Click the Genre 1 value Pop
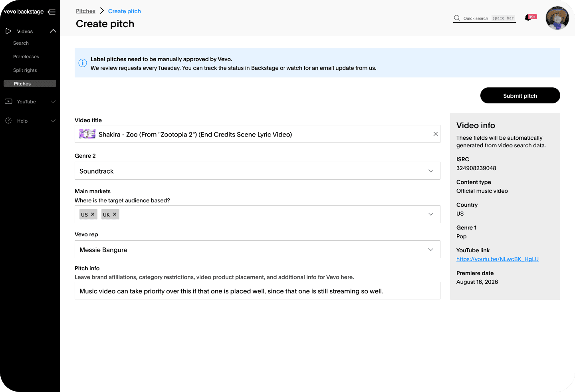575x392 pixels. point(461,236)
